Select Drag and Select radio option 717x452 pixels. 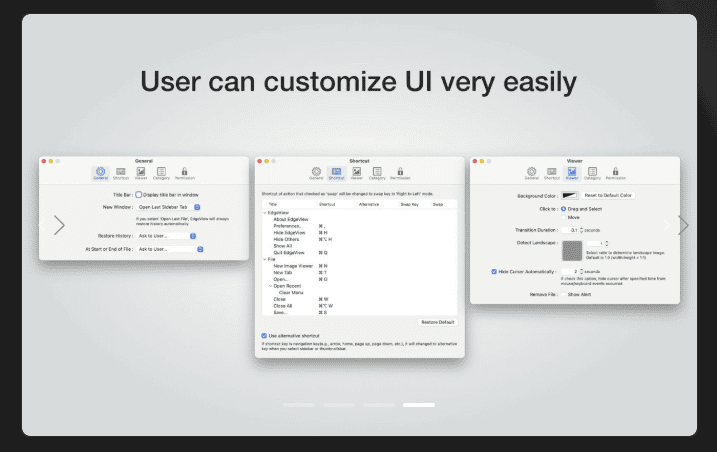click(563, 209)
